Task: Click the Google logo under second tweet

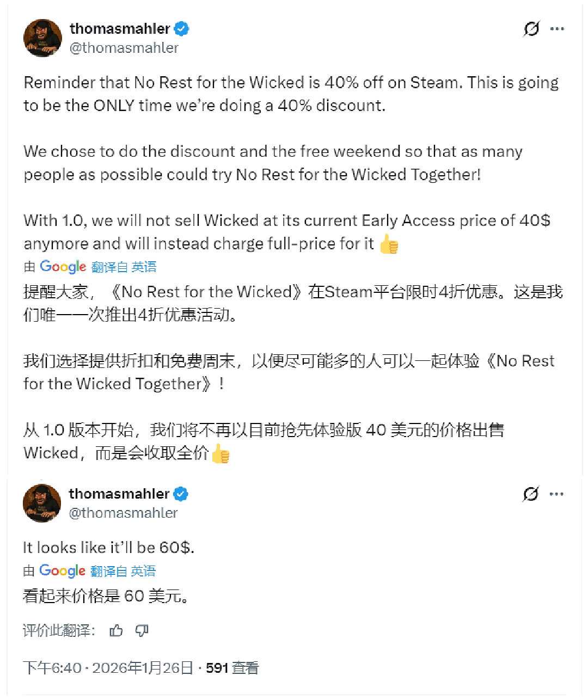Action: tap(62, 571)
